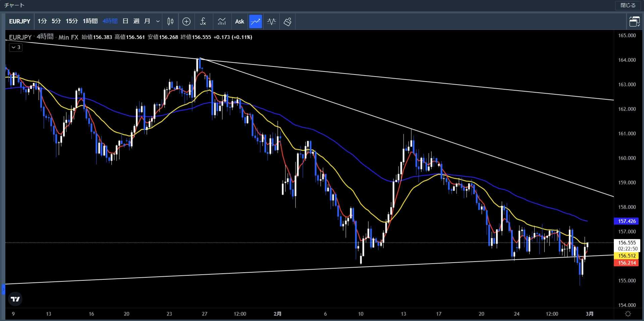Toggle the Ask price setting
644x321 pixels.
(239, 21)
